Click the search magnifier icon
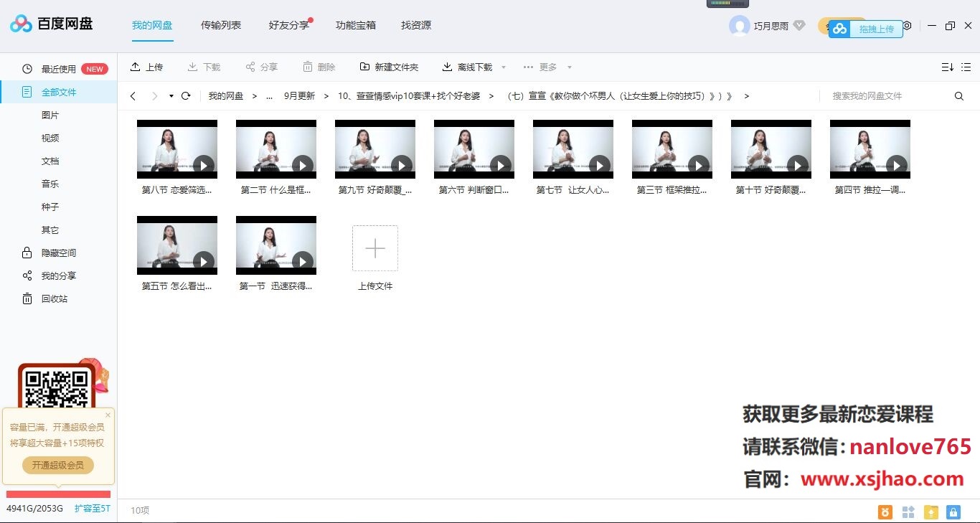The height and width of the screenshot is (523, 980). coord(959,96)
